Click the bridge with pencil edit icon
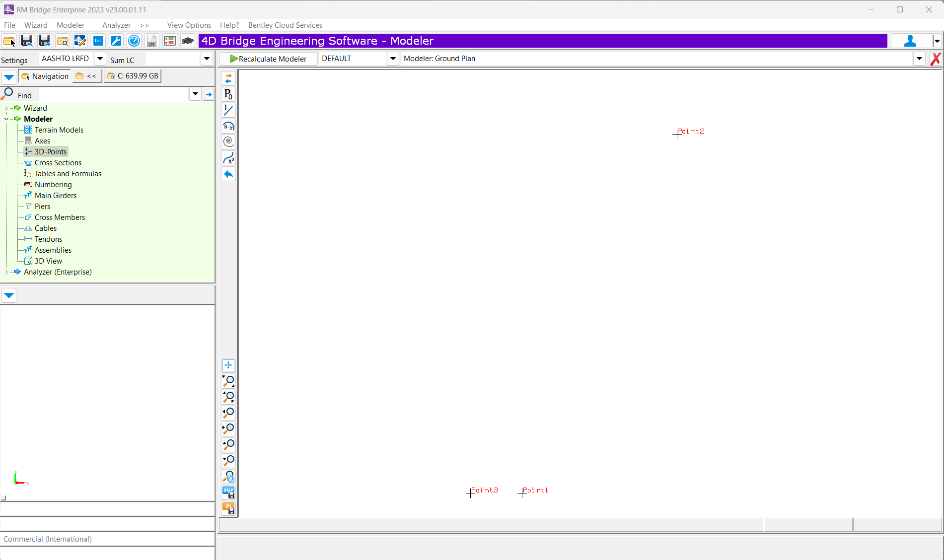Viewport: 944px width, 560px height. [80, 41]
